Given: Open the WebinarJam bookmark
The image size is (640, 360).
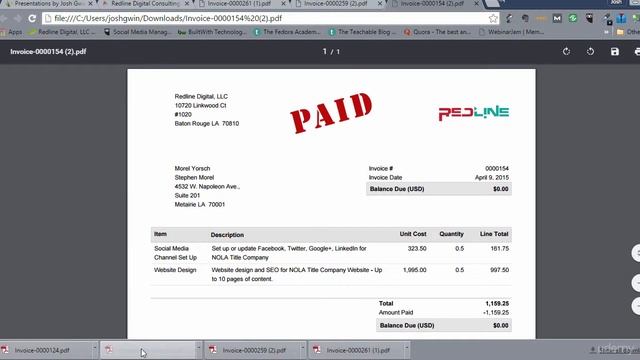Looking at the screenshot, I should [511, 32].
